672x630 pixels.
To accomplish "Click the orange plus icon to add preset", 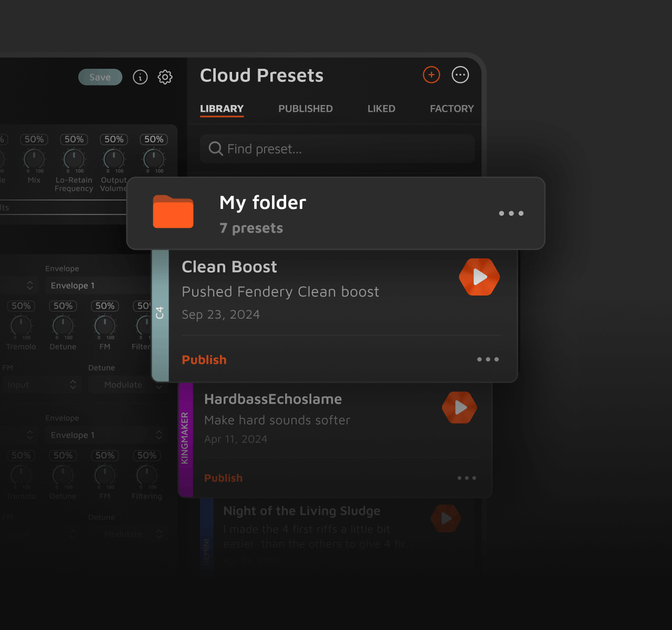I will pyautogui.click(x=431, y=75).
